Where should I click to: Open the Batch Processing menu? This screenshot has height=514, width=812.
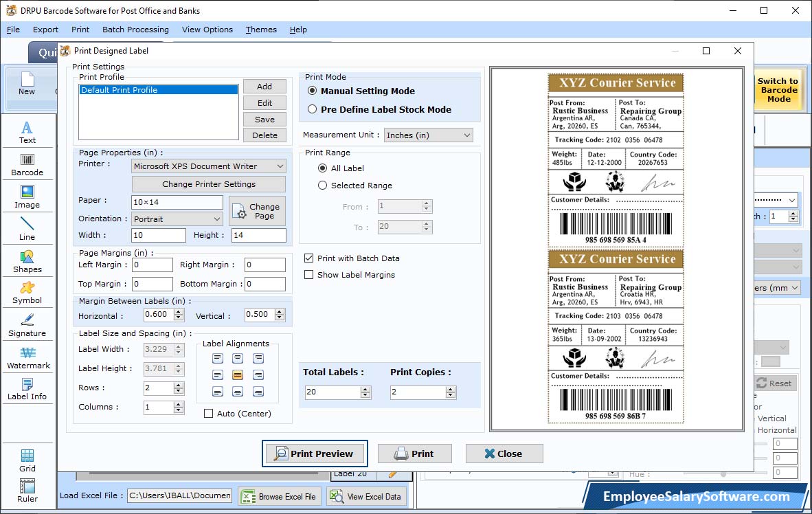[136, 30]
